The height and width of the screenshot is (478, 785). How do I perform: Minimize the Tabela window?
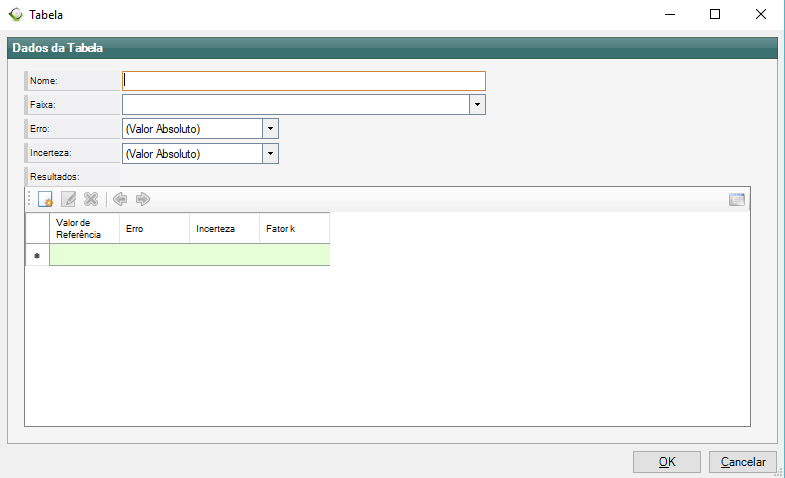670,15
